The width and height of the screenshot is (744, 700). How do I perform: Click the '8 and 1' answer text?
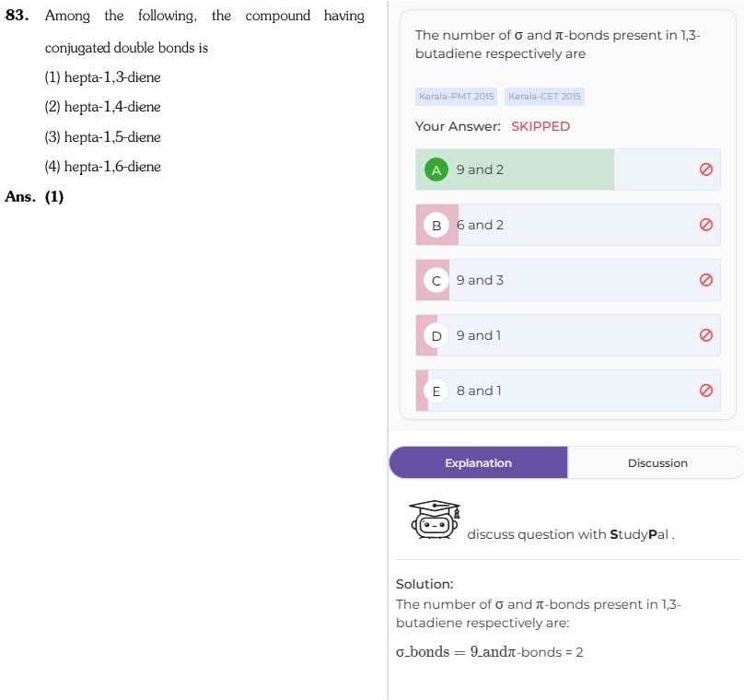(x=479, y=391)
